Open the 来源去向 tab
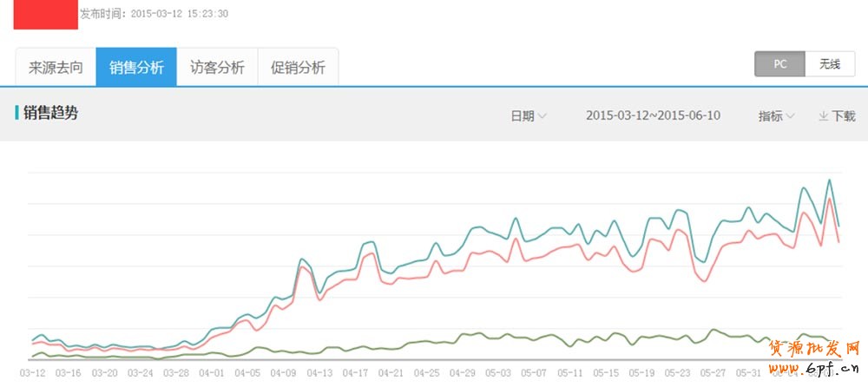This screenshot has width=868, height=387. click(56, 68)
